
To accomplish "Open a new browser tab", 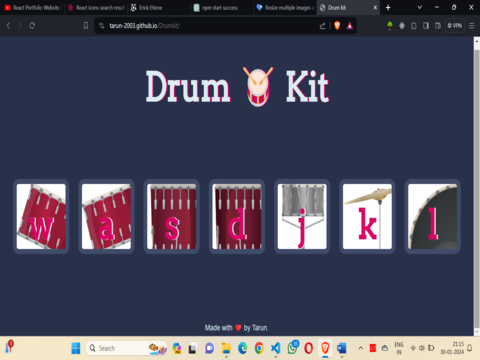I will (388, 8).
